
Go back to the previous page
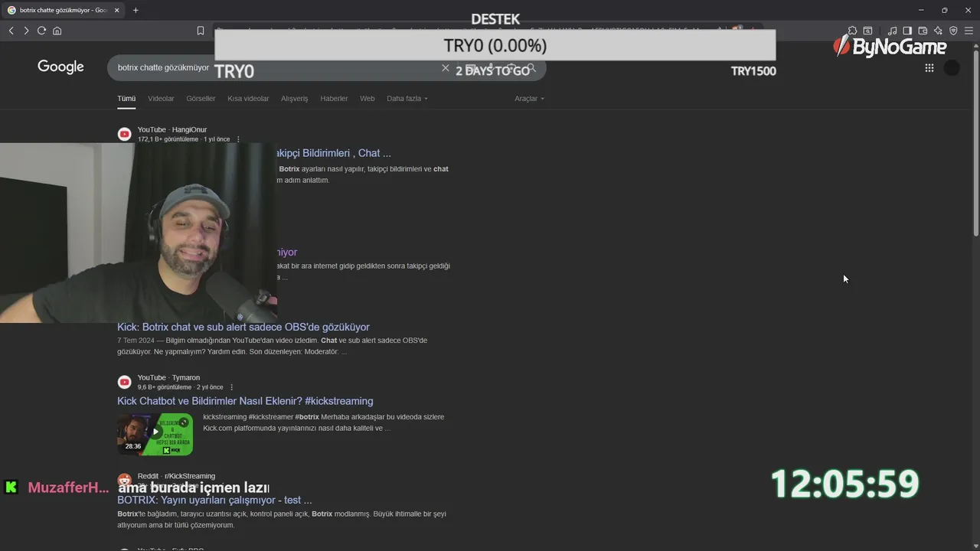[x=11, y=31]
